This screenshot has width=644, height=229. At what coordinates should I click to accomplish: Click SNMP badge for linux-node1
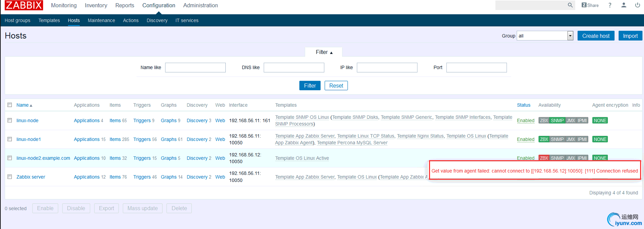pos(557,139)
